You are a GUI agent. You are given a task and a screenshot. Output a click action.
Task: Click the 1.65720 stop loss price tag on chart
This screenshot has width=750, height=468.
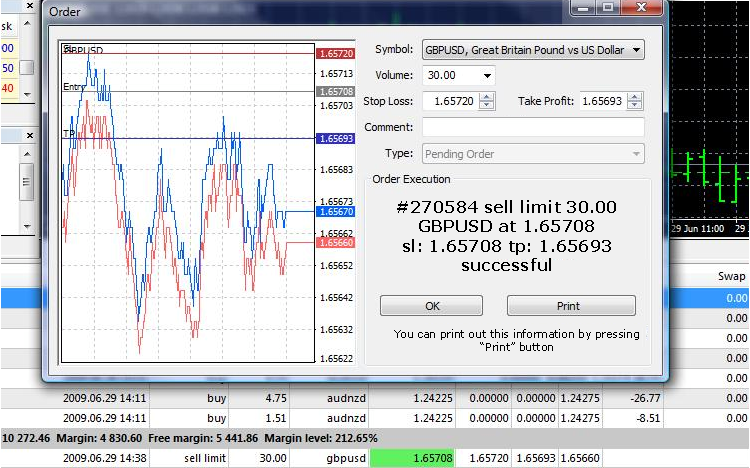[335, 54]
